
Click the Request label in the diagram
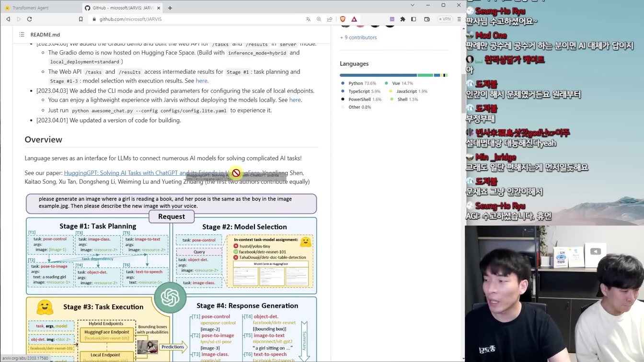pyautogui.click(x=172, y=216)
